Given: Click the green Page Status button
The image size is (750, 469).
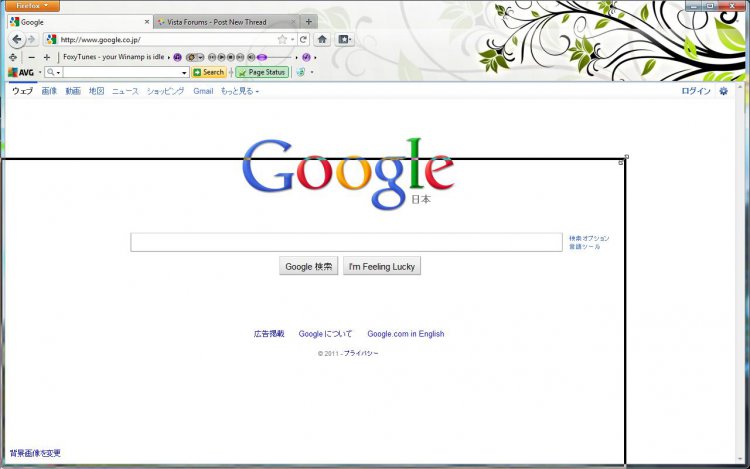Looking at the screenshot, I should [262, 72].
